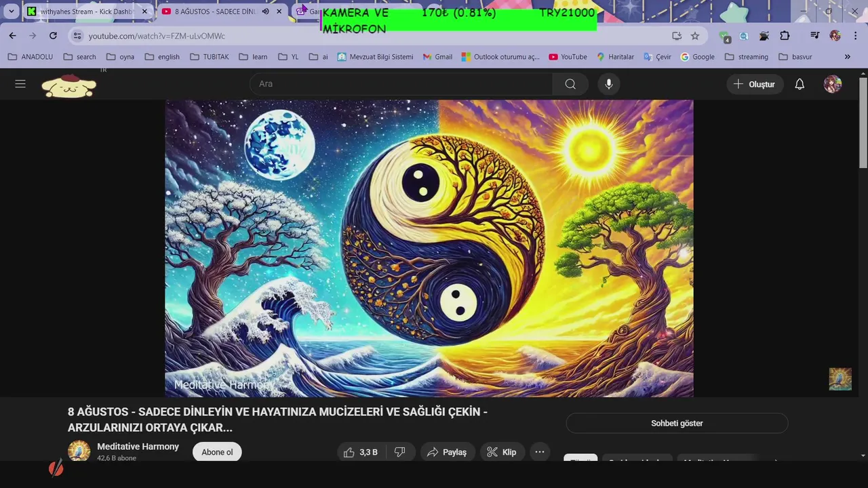This screenshot has width=868, height=488.
Task: Click the Oluştur create button
Action: pyautogui.click(x=755, y=84)
